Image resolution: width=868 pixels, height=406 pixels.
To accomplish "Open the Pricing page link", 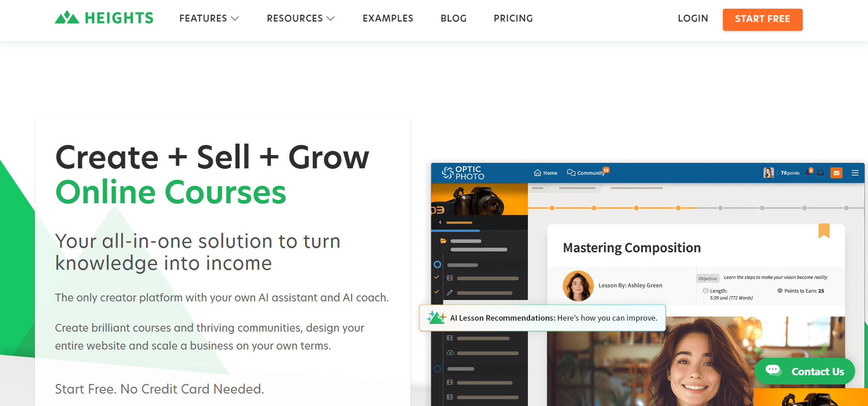I will (x=513, y=18).
